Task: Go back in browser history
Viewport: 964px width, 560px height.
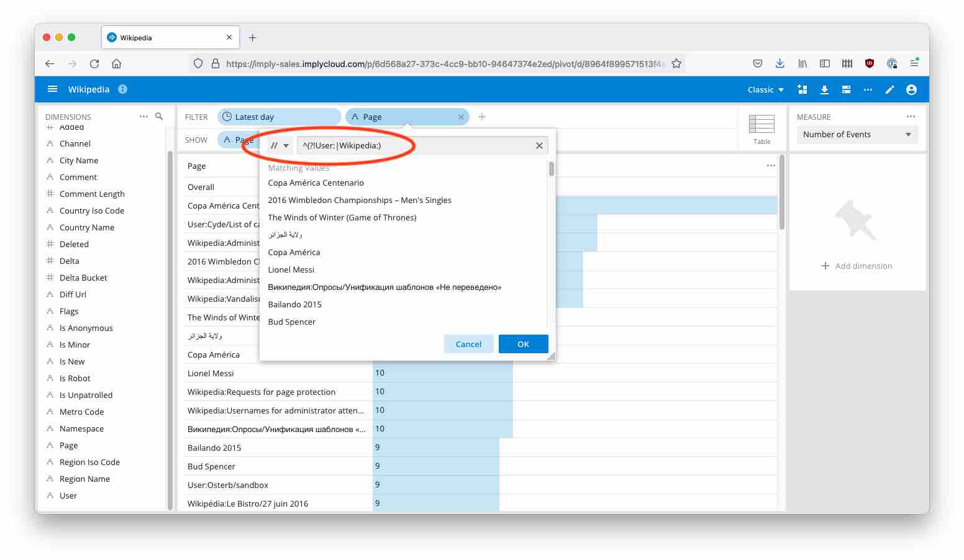Action: coord(50,63)
